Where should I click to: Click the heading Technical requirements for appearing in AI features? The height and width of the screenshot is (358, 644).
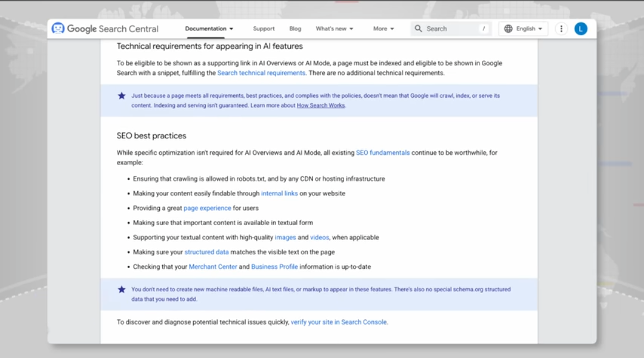209,46
